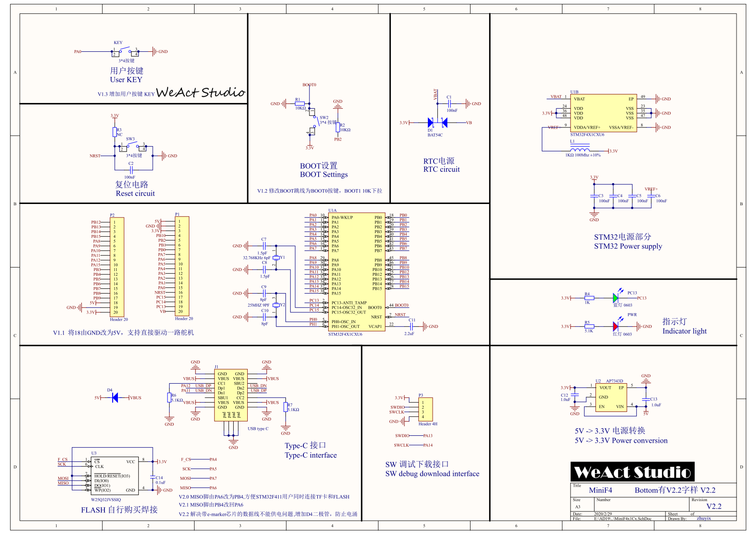The height and width of the screenshot is (535, 756).
Task: Select the Y2 25MHz crystal
Action: pyautogui.click(x=276, y=305)
